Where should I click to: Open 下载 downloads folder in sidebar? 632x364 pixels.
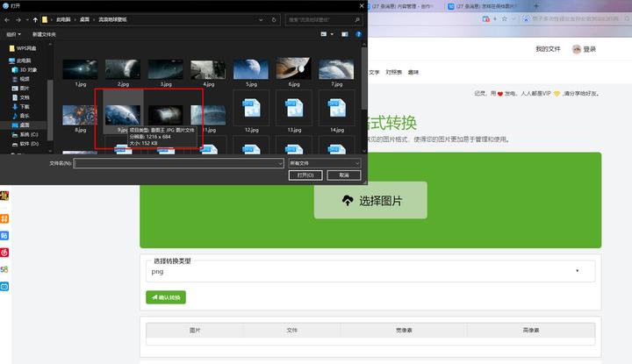tap(21, 107)
